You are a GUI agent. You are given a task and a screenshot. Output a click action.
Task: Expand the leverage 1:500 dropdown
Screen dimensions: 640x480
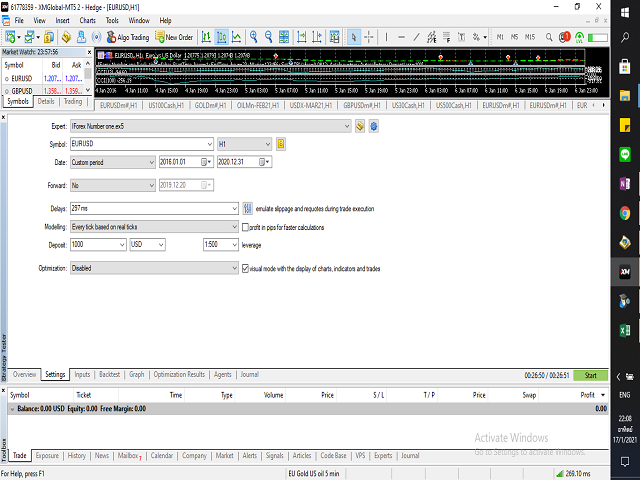234,244
